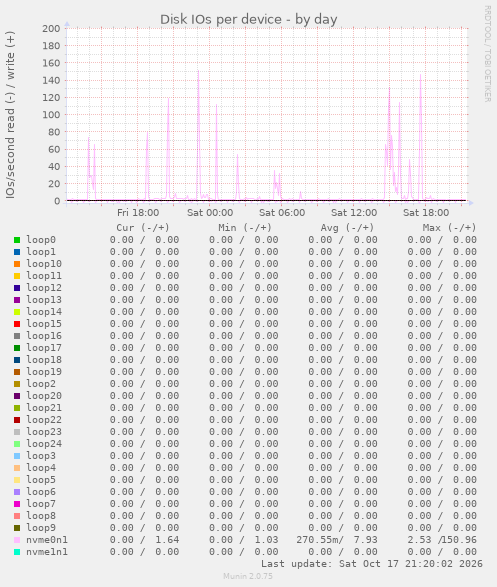Click the loop19 device label

44,372
